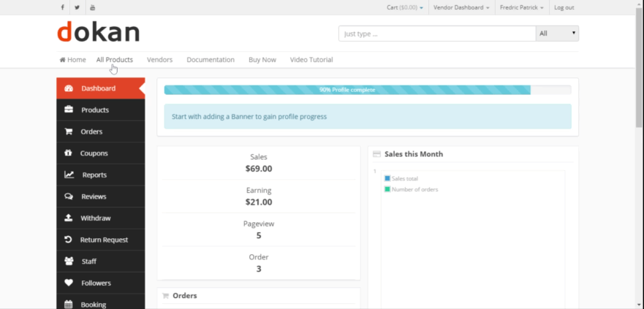Click the Staff people icon
This screenshot has height=309, width=644.
pos(69,261)
